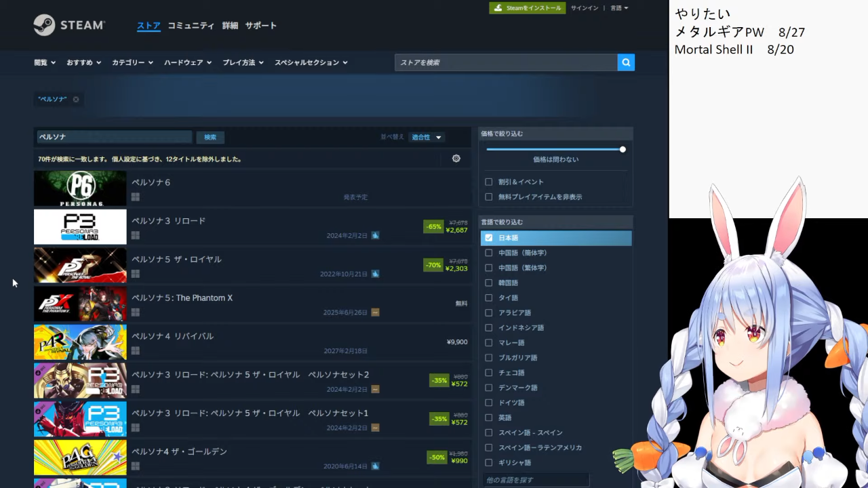This screenshot has width=868, height=488.
Task: Open Persona 5 The Phantom X thumbnail
Action: click(80, 304)
